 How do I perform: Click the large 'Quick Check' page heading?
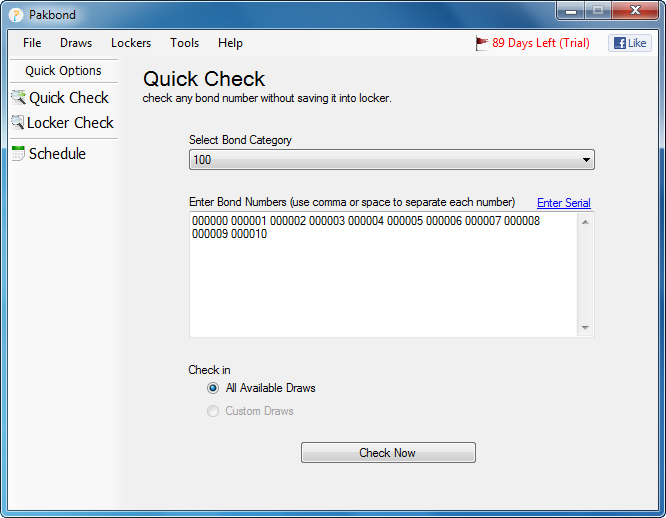[204, 79]
